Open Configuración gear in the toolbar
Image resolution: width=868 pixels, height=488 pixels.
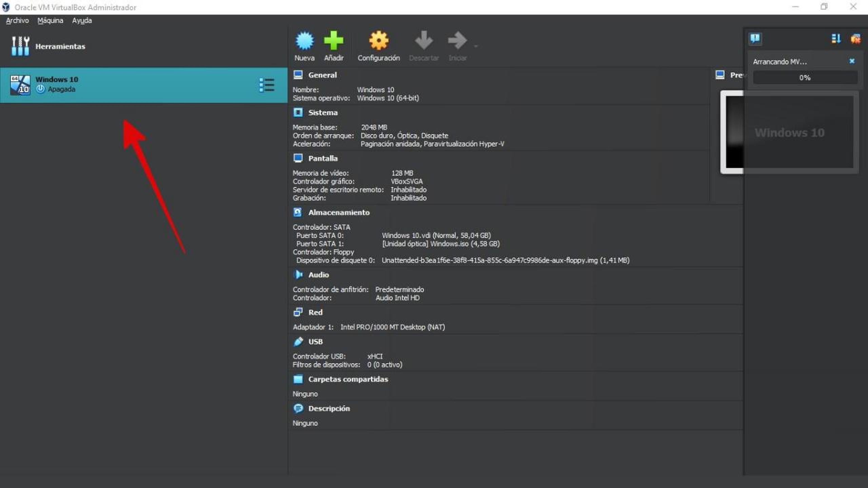pyautogui.click(x=379, y=41)
